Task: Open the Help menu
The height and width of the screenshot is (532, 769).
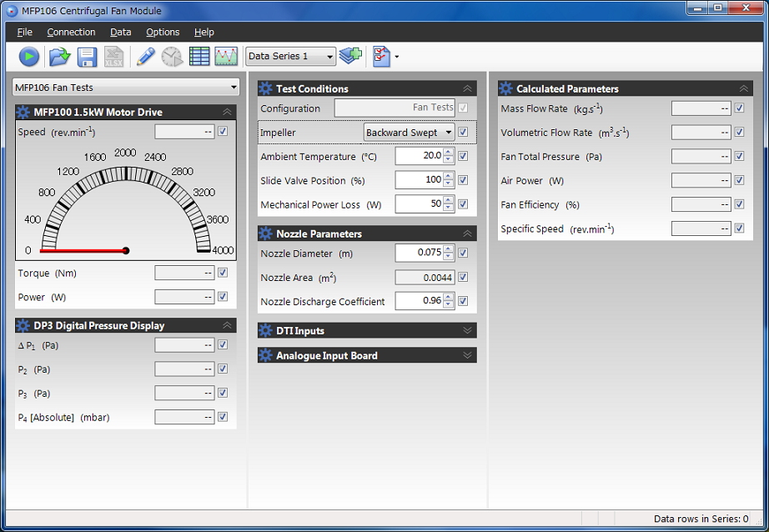Action: [204, 33]
